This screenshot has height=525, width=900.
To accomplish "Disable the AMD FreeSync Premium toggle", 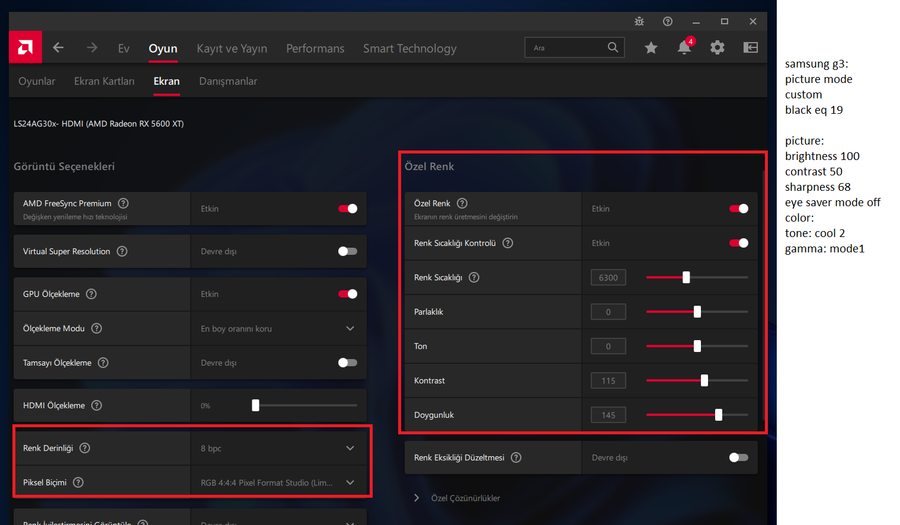I will [347, 209].
